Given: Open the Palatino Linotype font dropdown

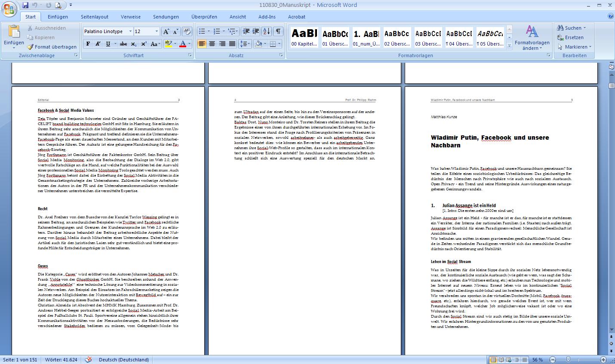Looking at the screenshot, I should 131,31.
